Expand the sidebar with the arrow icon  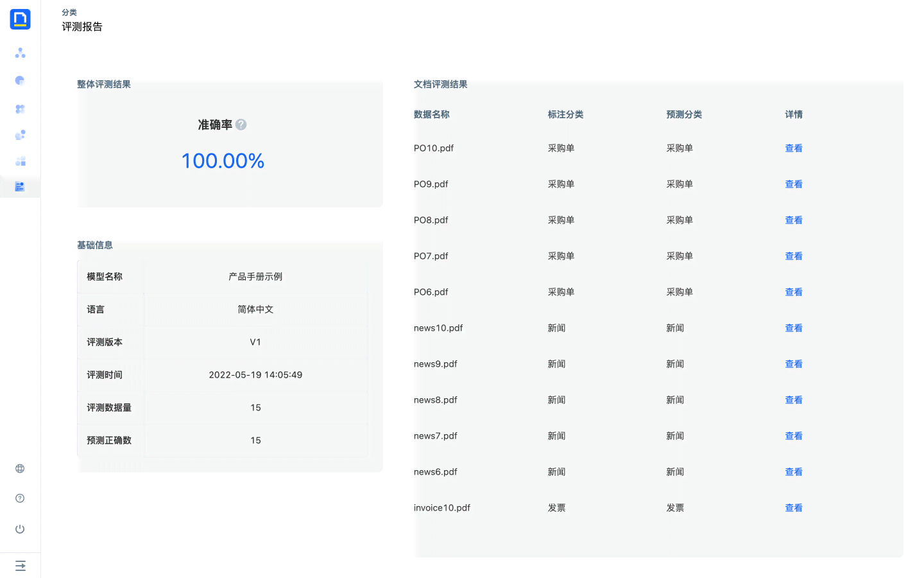(20, 566)
